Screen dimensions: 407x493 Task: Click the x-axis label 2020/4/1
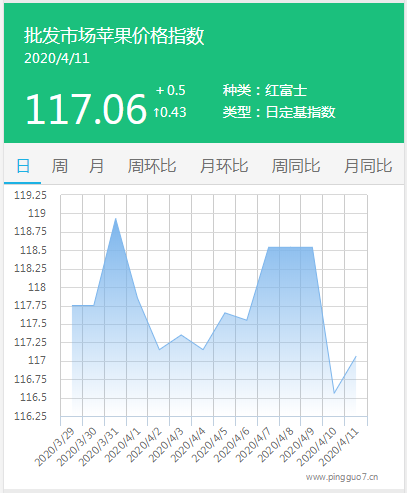tap(123, 445)
